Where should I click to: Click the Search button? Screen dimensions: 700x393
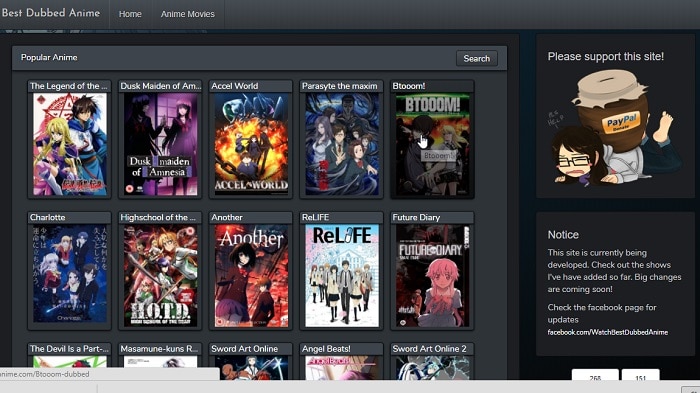[x=476, y=59]
